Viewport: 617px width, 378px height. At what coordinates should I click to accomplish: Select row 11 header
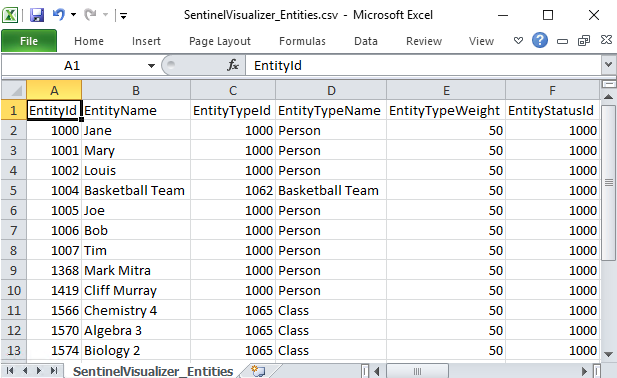13,310
